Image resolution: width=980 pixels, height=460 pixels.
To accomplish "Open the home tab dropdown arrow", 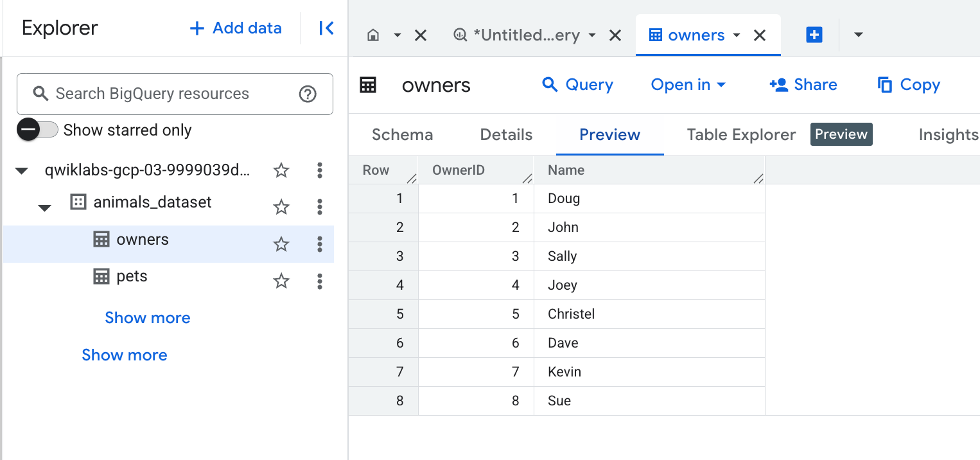I will (x=397, y=35).
